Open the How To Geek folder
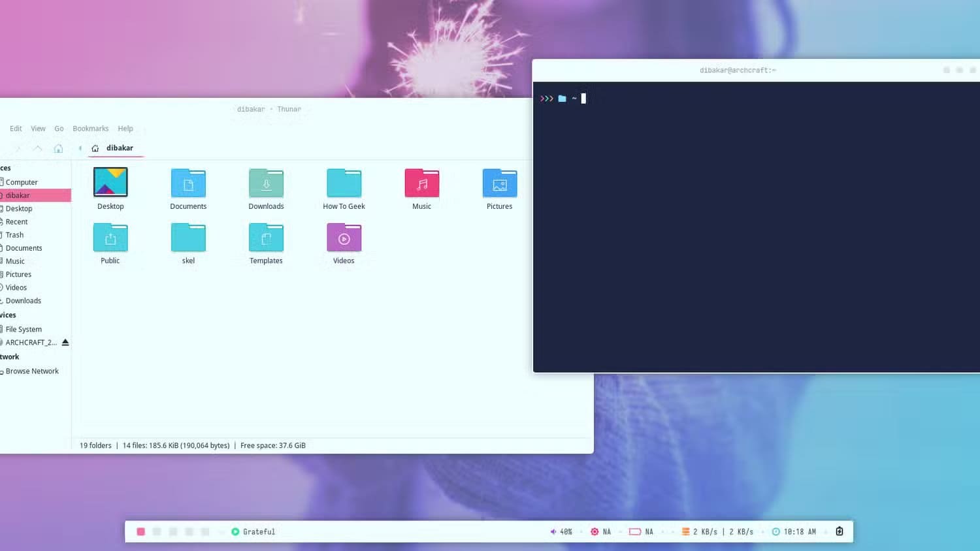Screen dimensions: 980x551 point(344,182)
